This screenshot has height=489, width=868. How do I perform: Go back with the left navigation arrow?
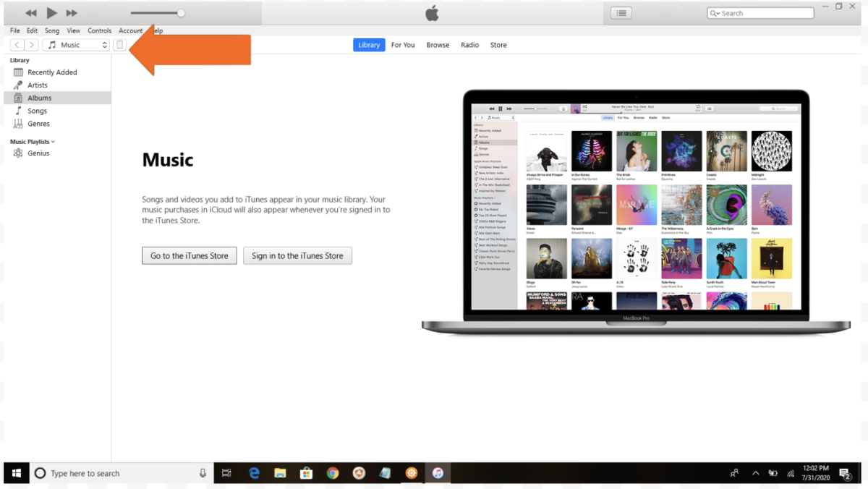click(x=17, y=45)
